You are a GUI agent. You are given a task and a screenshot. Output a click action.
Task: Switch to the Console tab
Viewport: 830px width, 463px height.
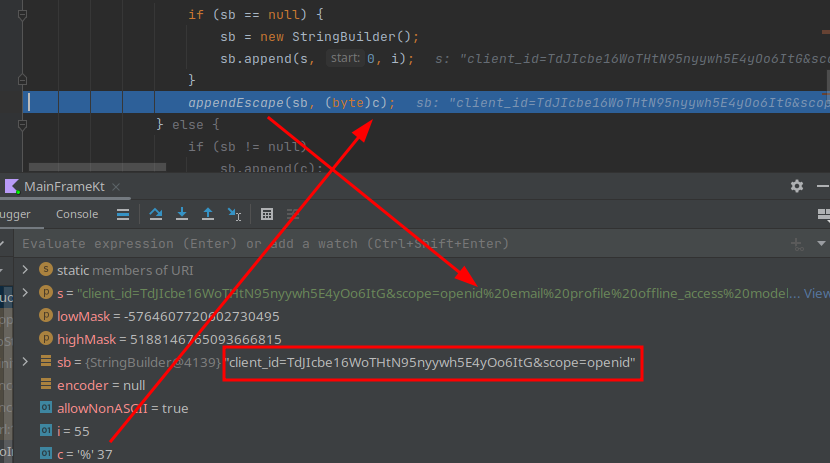click(77, 214)
